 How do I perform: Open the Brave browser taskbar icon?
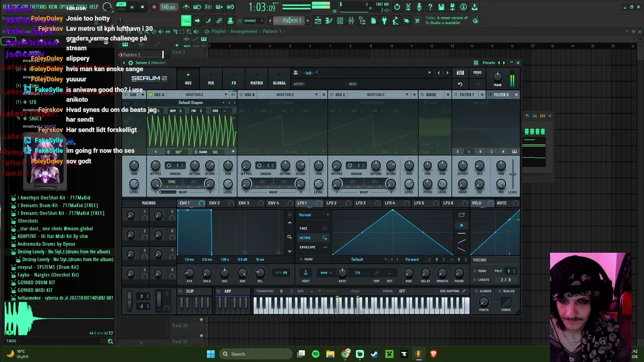point(434,354)
